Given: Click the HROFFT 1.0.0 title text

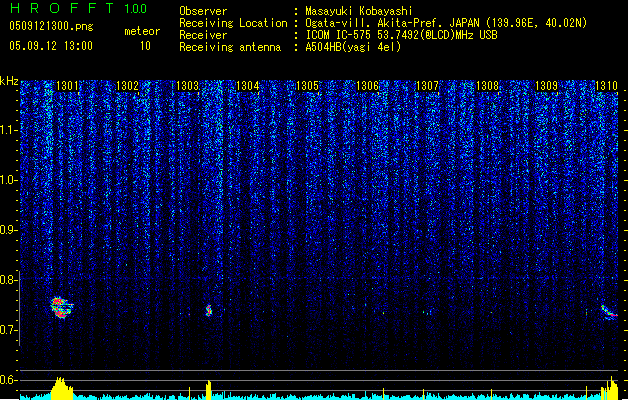Looking at the screenshot, I should click(78, 8).
